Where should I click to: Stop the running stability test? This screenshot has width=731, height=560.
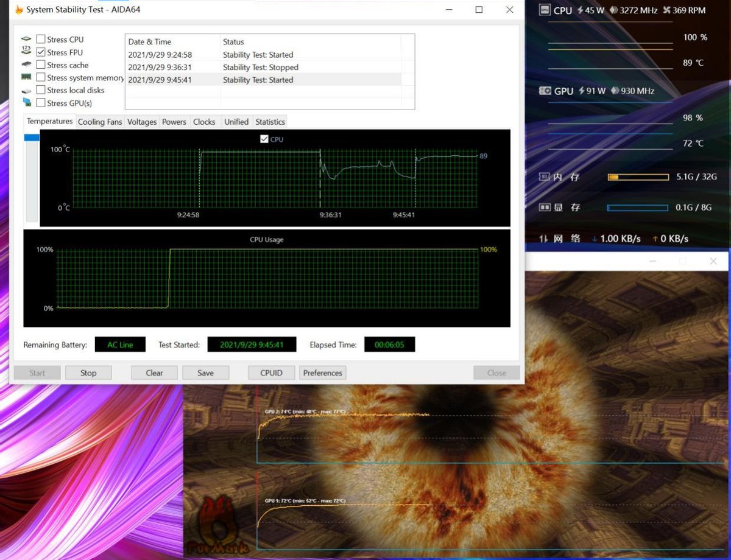88,373
